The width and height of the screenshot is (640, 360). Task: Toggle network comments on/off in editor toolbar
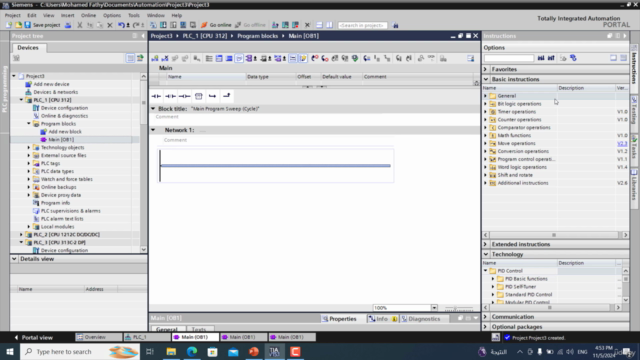[293, 59]
